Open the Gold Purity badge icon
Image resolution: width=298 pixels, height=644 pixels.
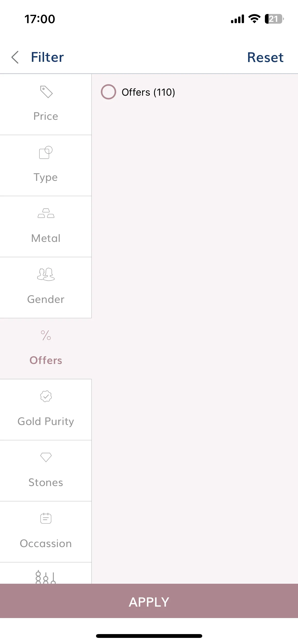tap(46, 396)
